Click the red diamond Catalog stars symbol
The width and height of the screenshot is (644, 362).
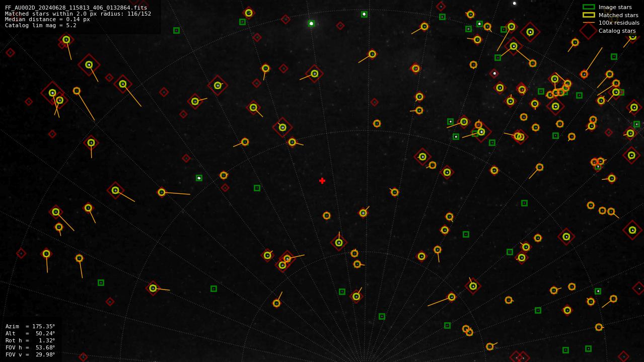click(x=589, y=31)
